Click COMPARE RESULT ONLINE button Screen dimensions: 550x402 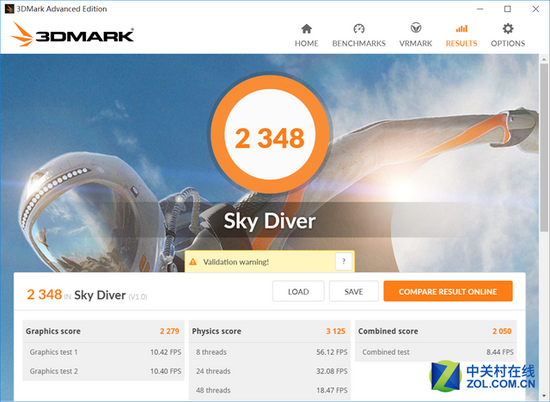pyautogui.click(x=448, y=291)
